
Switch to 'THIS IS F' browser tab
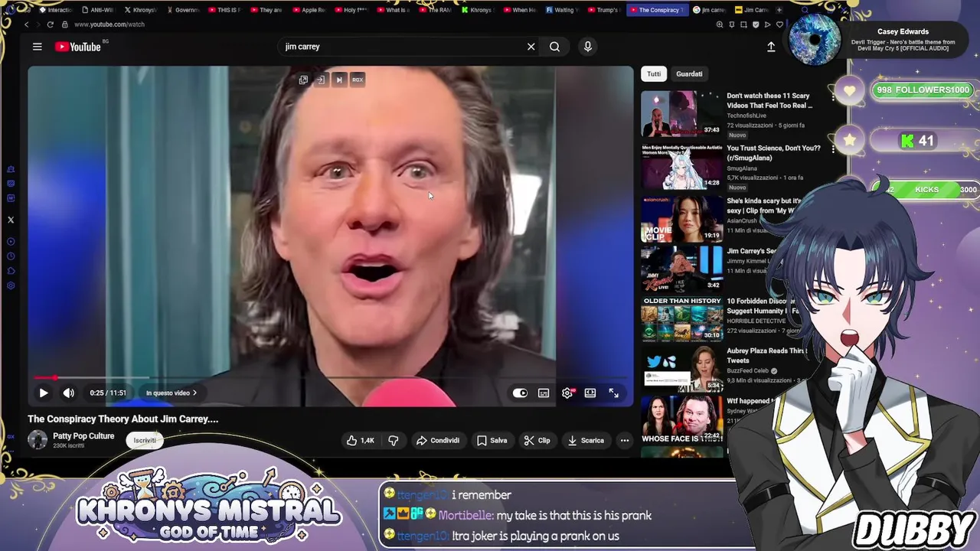(x=223, y=10)
